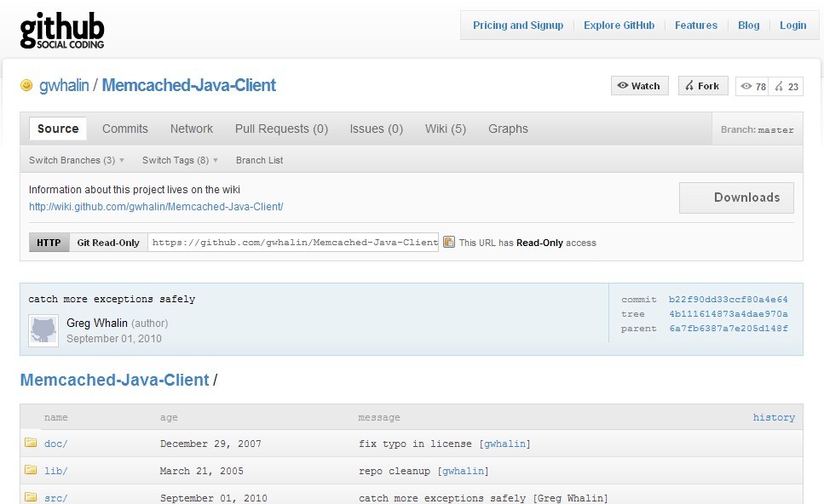
Task: Visit the Blog link
Action: pos(748,26)
